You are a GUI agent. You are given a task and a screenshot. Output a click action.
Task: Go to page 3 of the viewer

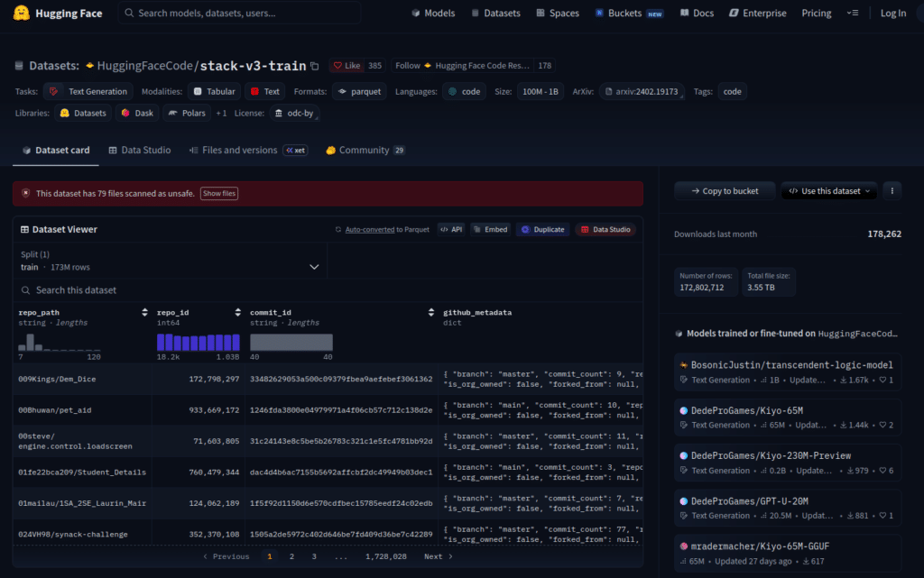314,556
